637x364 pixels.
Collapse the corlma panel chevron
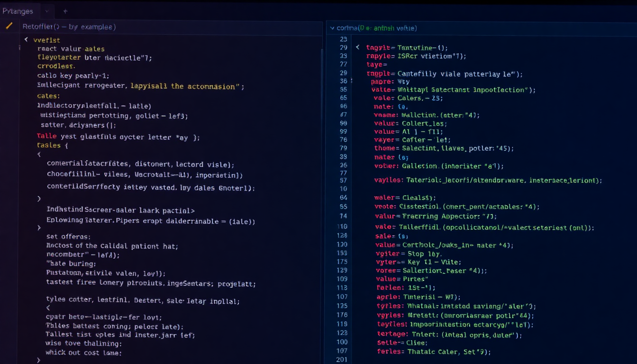(332, 28)
